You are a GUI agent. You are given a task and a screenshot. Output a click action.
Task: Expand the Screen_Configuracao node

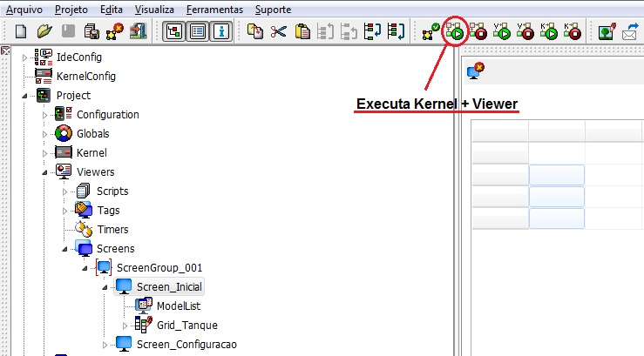click(x=105, y=345)
